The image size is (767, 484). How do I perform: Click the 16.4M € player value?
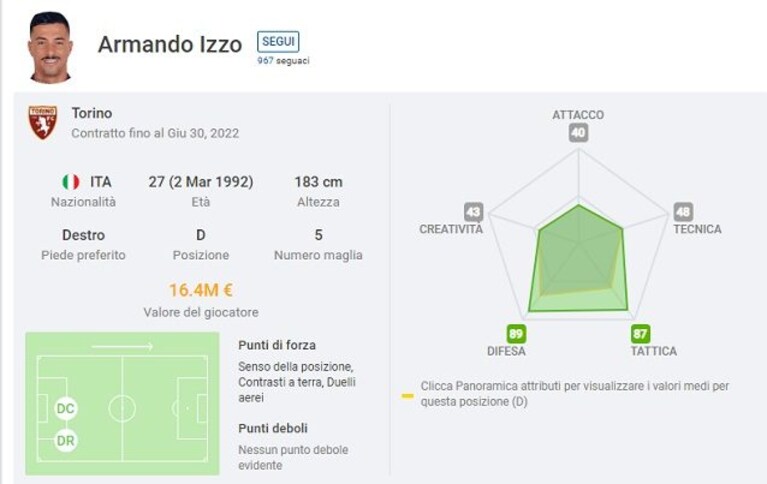point(201,290)
